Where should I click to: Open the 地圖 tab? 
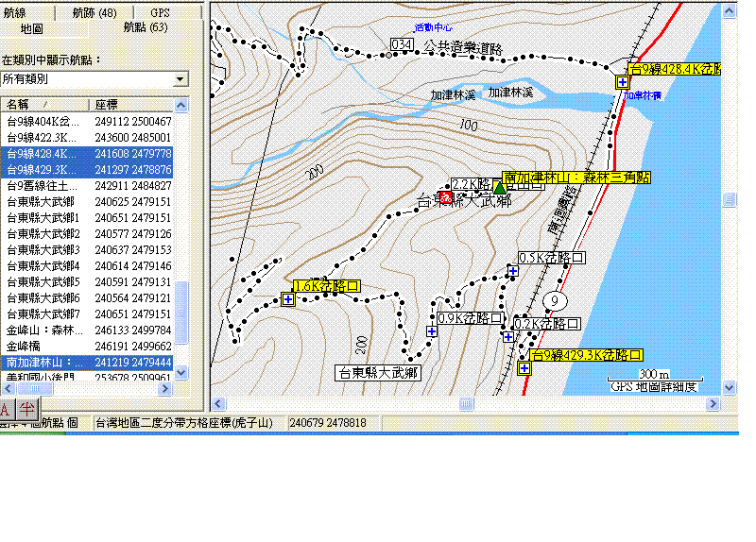(31, 28)
